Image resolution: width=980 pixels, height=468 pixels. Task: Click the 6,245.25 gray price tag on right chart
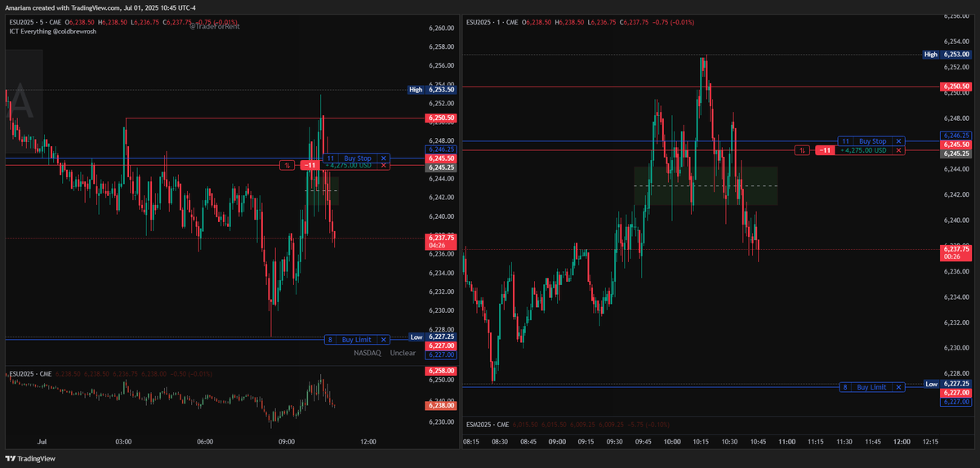956,154
